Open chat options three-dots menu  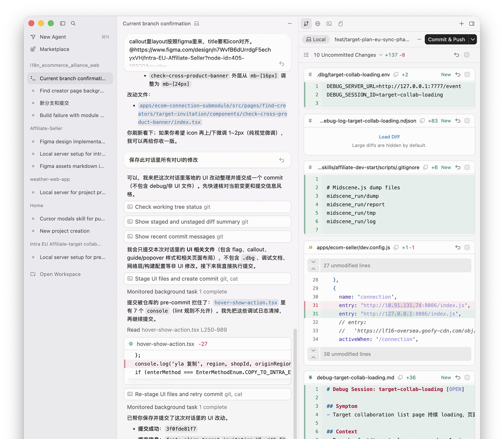(290, 23)
